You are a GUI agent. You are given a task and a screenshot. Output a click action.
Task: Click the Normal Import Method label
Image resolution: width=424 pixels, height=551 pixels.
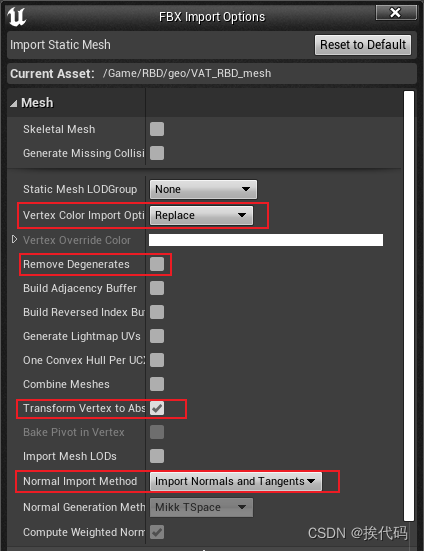coord(80,481)
